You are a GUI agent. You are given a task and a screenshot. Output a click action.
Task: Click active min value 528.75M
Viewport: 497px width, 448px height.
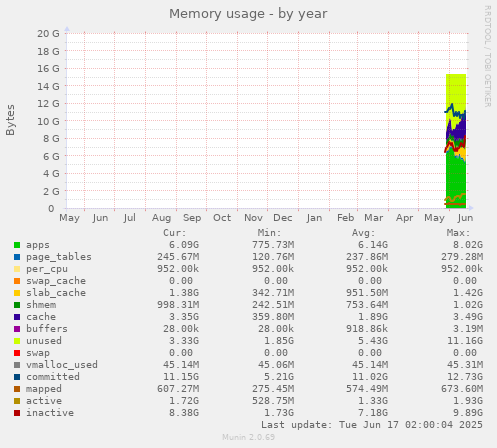pos(273,401)
